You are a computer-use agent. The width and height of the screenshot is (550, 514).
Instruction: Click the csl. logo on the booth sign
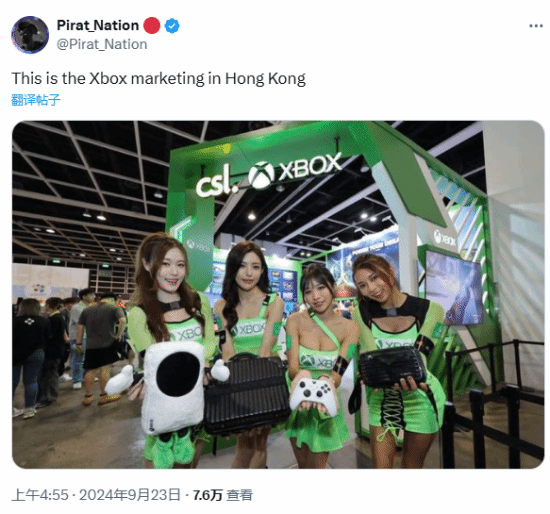pos(218,182)
